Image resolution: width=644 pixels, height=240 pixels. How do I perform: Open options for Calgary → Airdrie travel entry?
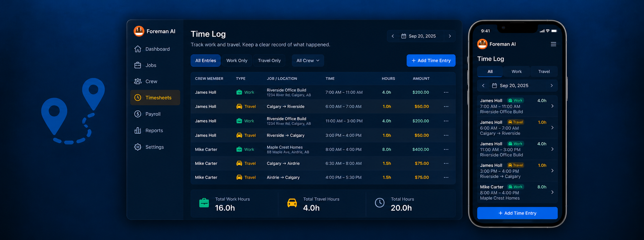446,163
